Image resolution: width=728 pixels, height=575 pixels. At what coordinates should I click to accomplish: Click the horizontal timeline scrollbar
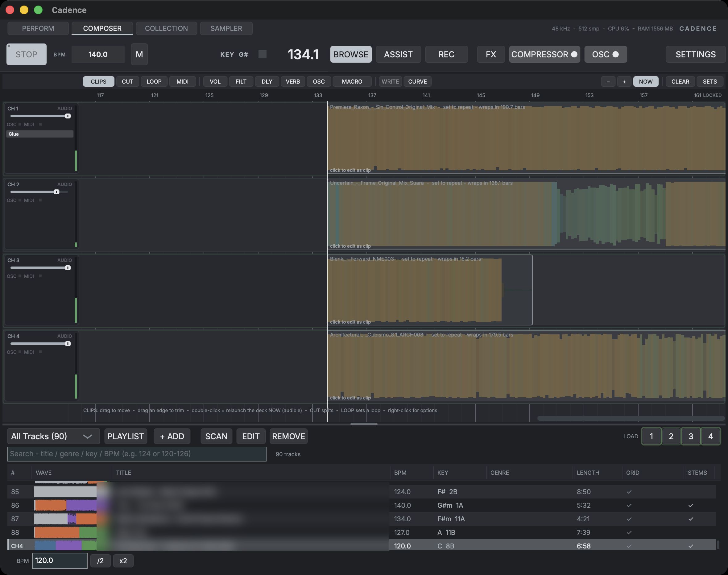coord(631,419)
